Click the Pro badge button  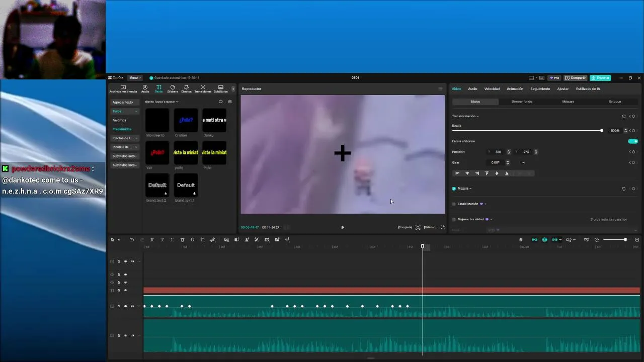(x=554, y=78)
